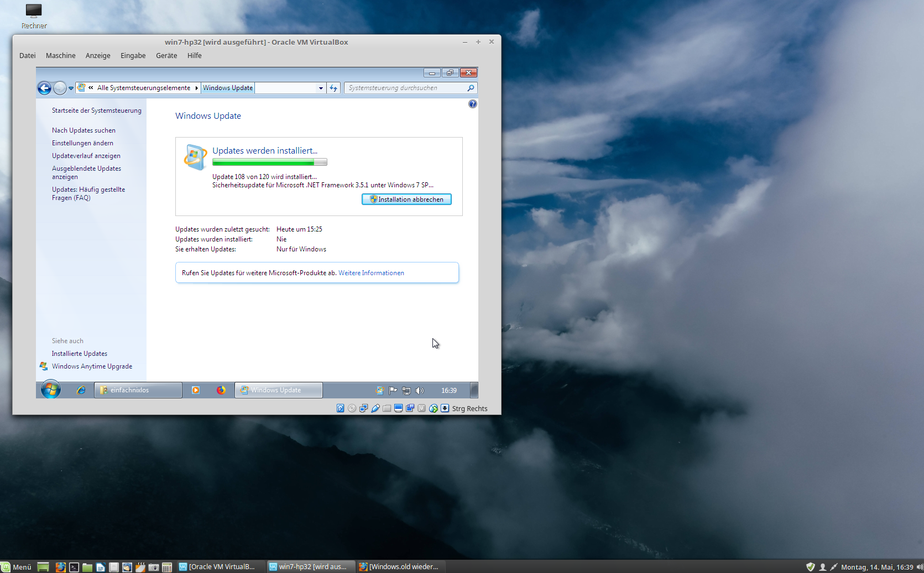
Task: Click the volume speaker icon in guest tray
Action: [x=420, y=391]
